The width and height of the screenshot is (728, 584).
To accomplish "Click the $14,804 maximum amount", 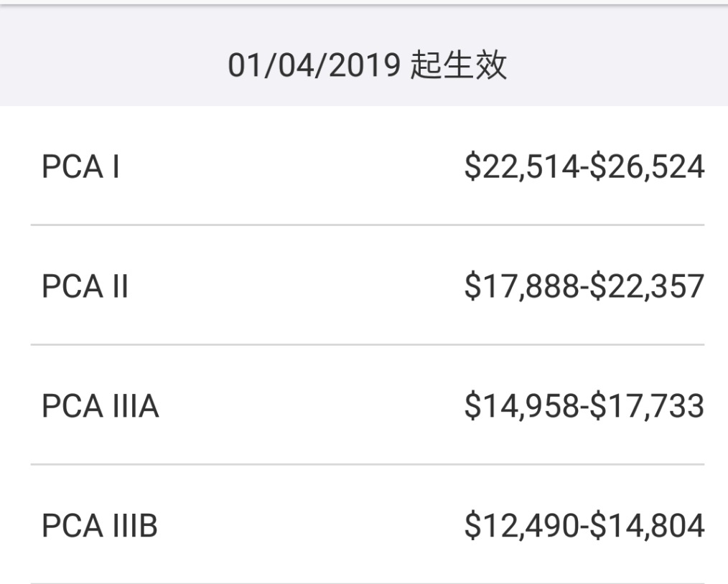I will 648,525.
